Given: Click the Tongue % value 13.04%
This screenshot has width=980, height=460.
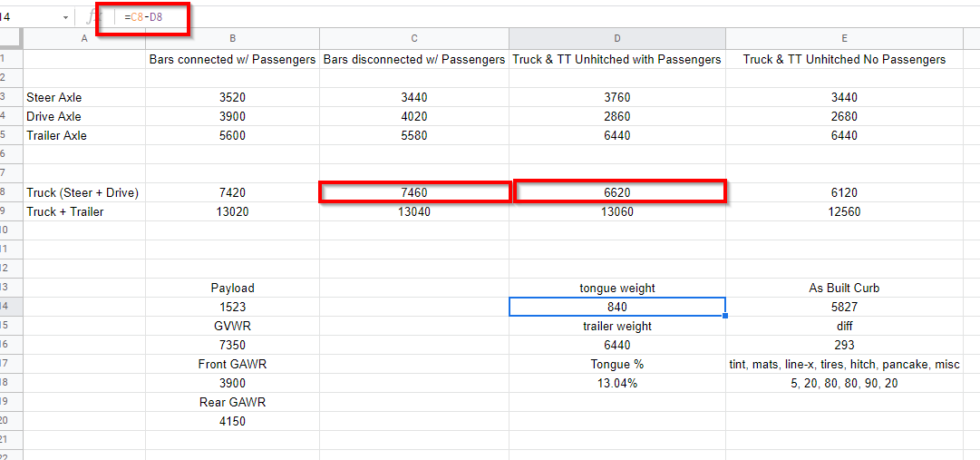Looking at the screenshot, I should [616, 383].
